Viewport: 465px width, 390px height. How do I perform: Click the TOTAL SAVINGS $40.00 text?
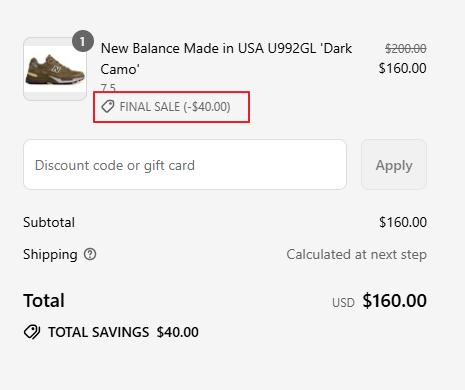[123, 332]
